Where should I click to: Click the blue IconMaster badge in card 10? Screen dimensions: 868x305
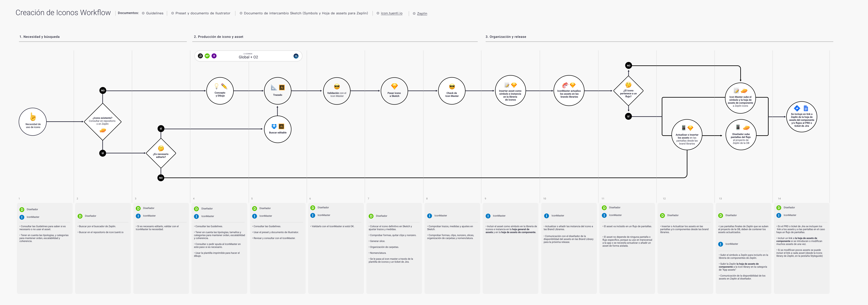point(546,216)
